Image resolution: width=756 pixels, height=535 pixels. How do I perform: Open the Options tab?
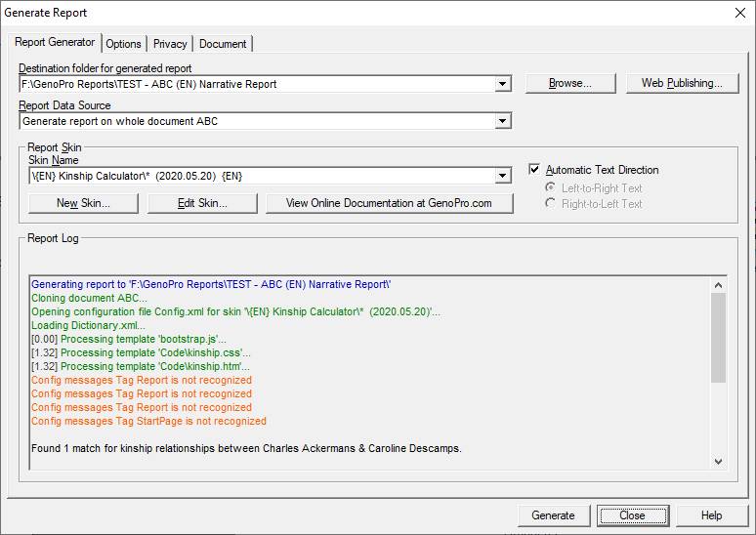point(123,44)
